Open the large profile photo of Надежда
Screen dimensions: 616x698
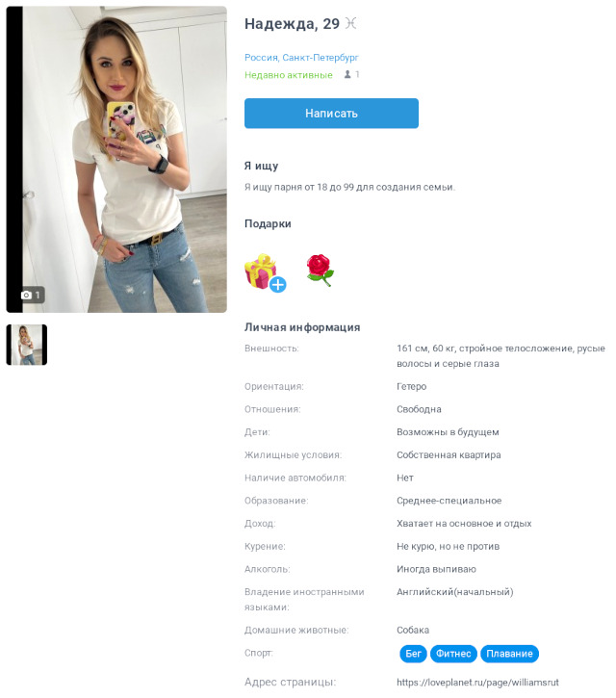116,160
